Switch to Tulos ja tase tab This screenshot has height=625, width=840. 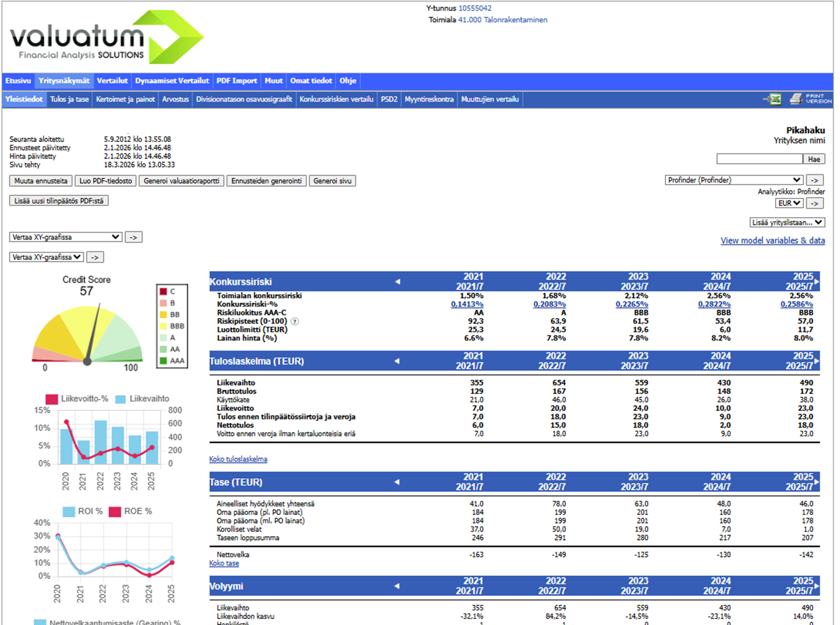coord(70,99)
